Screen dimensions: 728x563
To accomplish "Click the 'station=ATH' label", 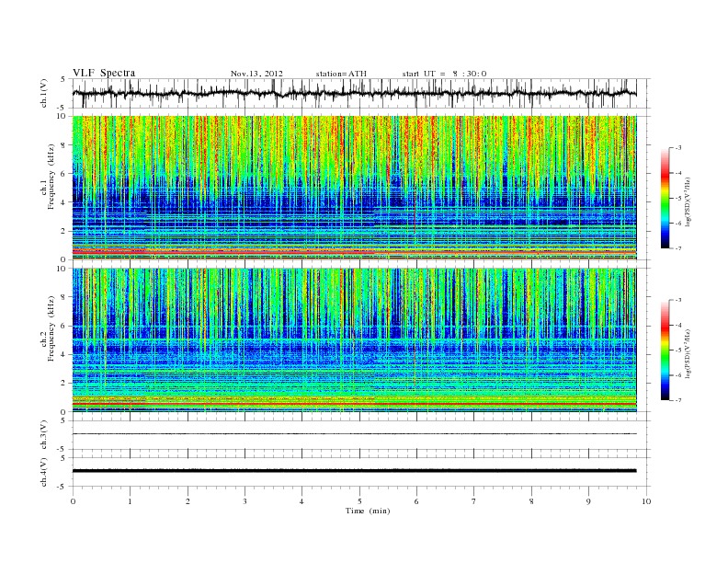I will click(341, 74).
